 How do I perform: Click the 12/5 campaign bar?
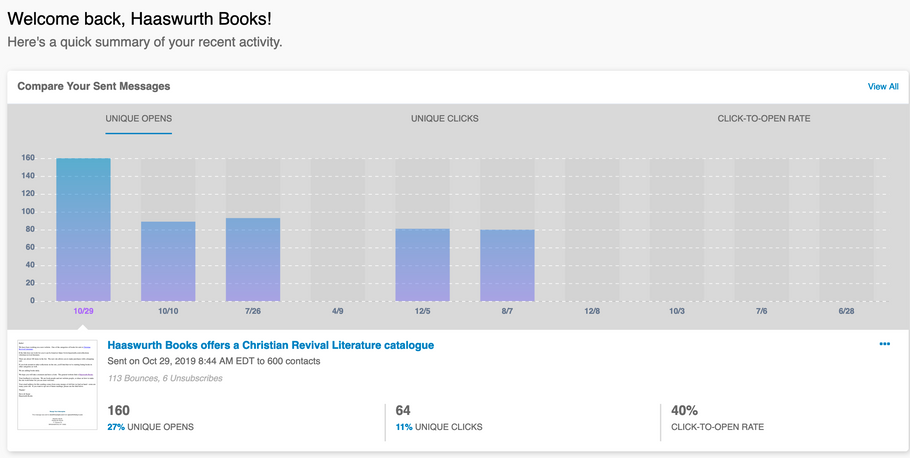422,265
